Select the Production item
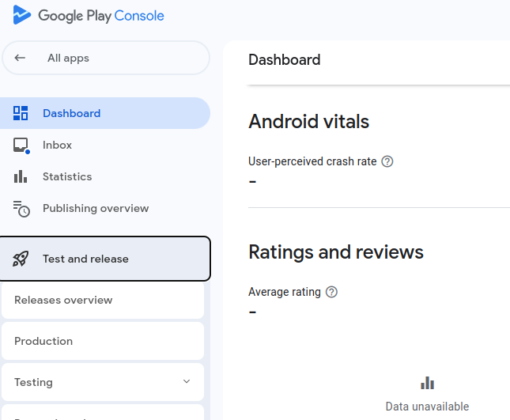This screenshot has height=420, width=510. tap(43, 341)
